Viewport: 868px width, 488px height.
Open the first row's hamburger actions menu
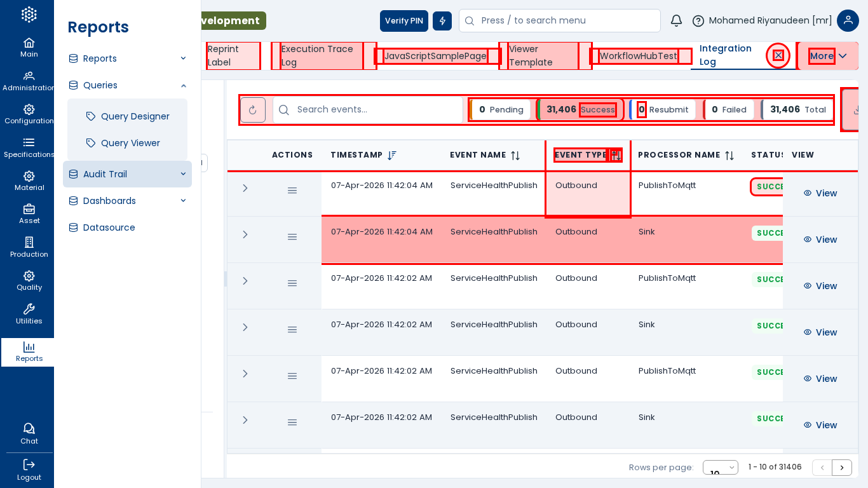tap(292, 191)
